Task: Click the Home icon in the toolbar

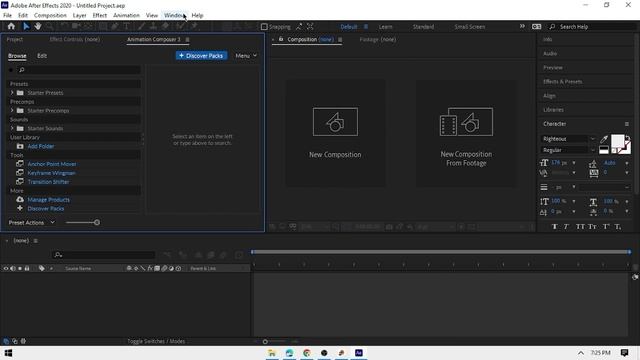Action: click(11, 26)
